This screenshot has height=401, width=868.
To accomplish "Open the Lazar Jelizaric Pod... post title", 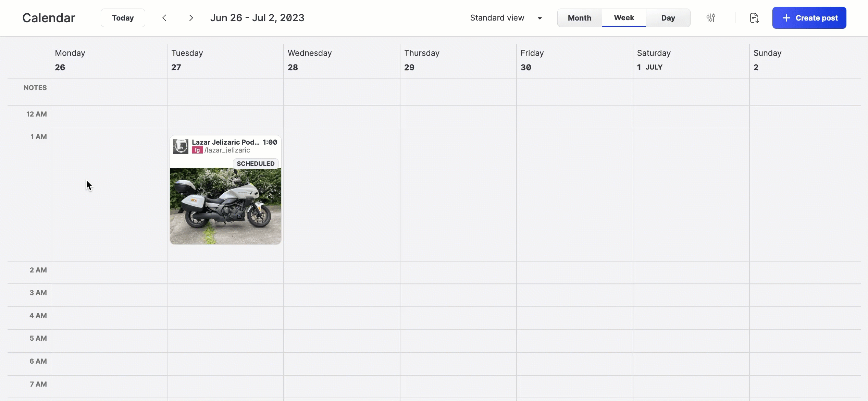I will pyautogui.click(x=225, y=142).
